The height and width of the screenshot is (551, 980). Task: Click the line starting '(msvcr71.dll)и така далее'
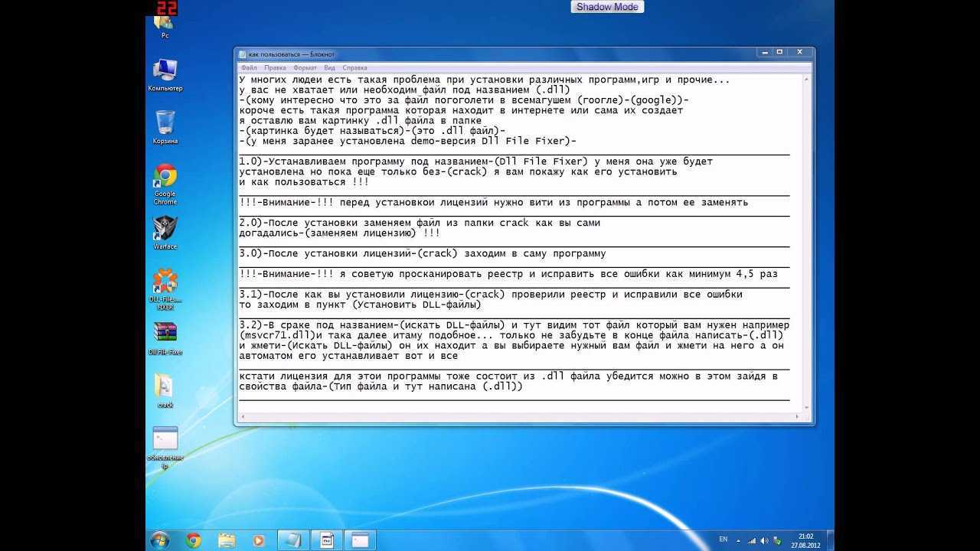click(511, 335)
